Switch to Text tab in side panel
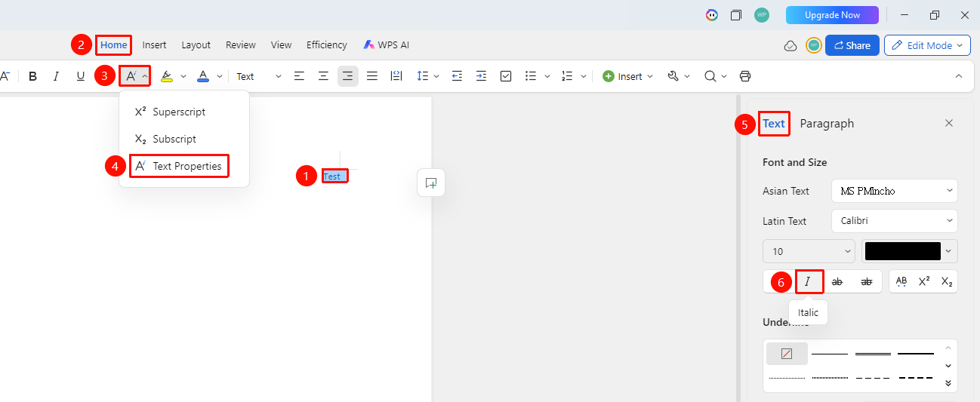 coord(774,124)
